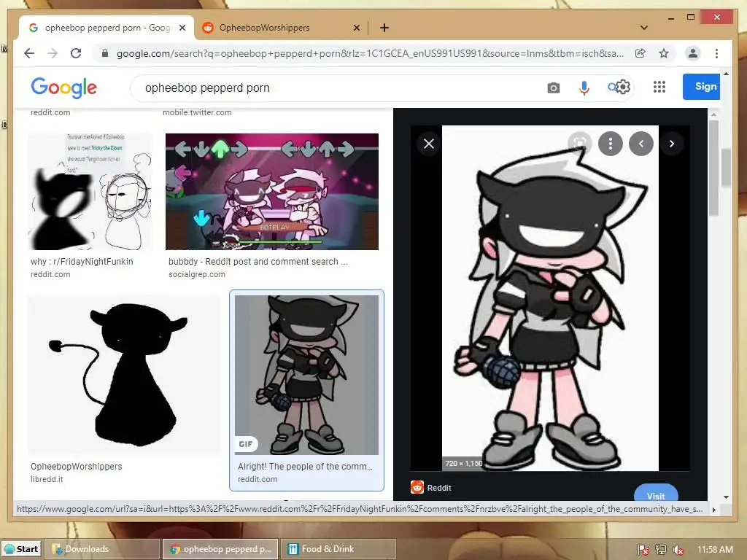747x560 pixels.
Task: Select the rhythm game screenshot thumbnail
Action: point(272,192)
